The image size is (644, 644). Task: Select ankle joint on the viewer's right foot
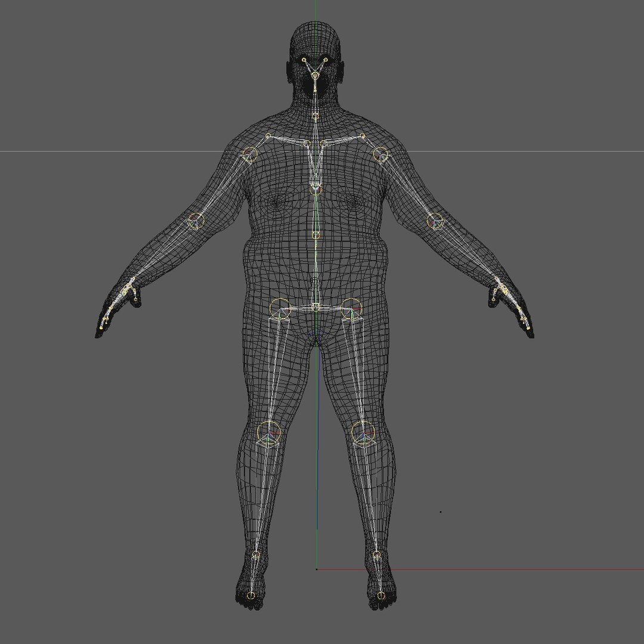377,555
